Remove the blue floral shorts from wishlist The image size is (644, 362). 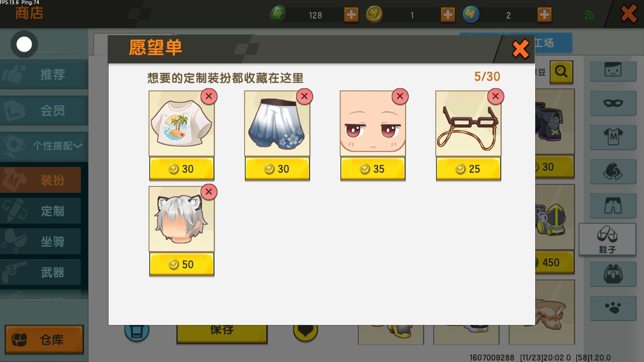point(304,97)
